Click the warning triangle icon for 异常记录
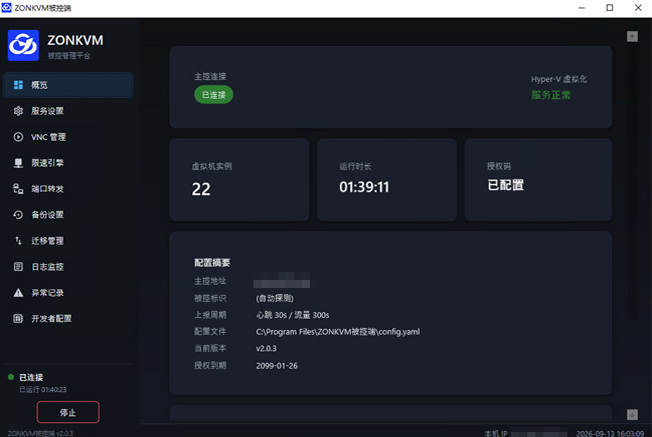The height and width of the screenshot is (437, 652). [x=18, y=293]
